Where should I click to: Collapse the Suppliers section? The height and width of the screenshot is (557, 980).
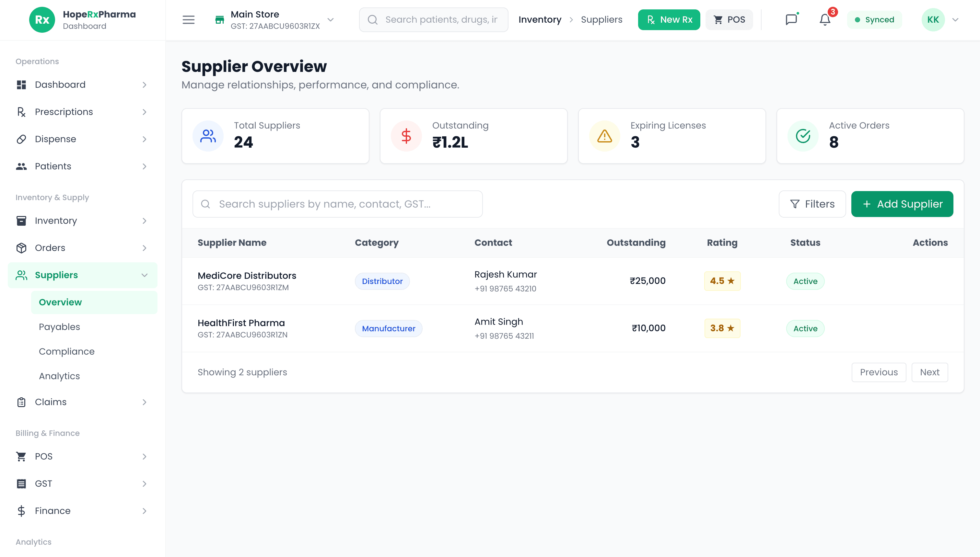144,275
